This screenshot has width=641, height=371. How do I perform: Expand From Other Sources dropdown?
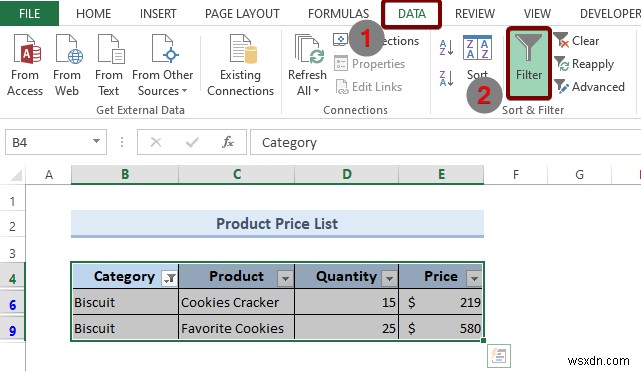184,91
